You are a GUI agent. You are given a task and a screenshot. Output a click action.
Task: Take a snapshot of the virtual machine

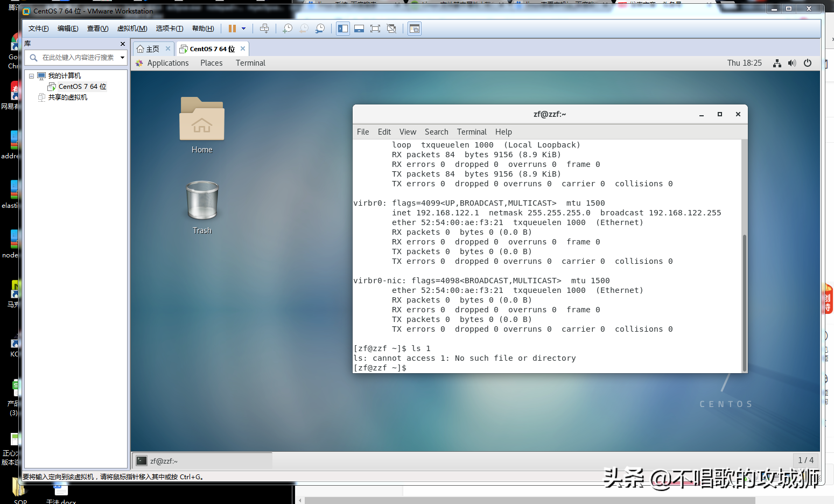click(x=288, y=29)
